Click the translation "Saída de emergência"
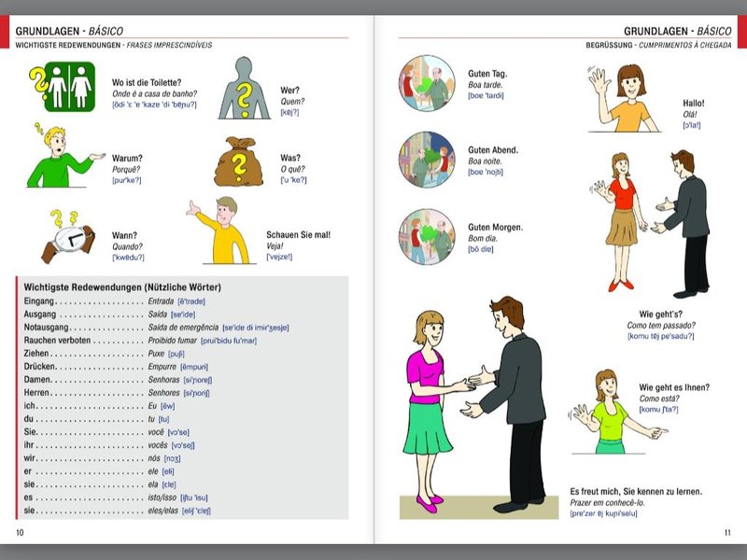Screen dimensions: 747x560 point(183,328)
